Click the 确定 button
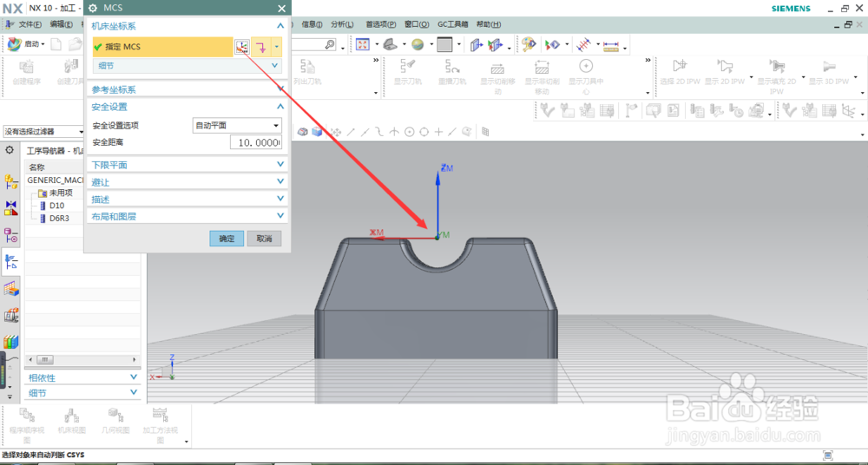 point(227,239)
